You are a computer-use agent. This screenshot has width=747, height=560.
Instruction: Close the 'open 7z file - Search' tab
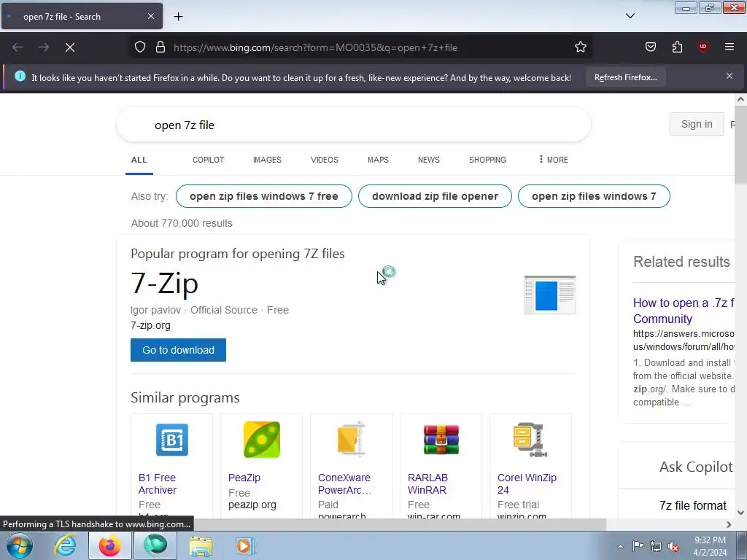(151, 16)
